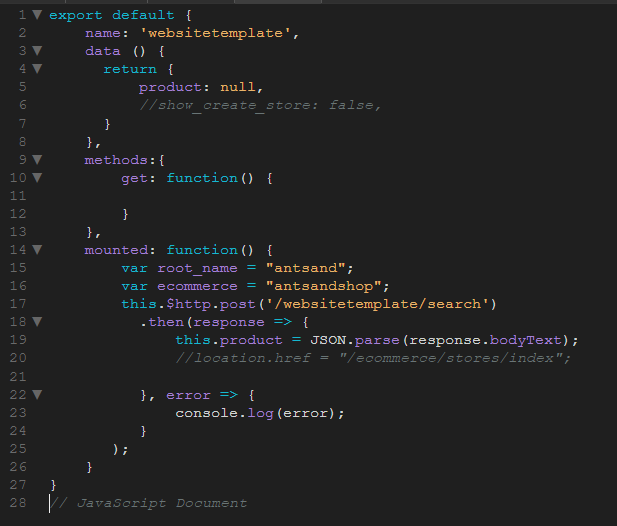The width and height of the screenshot is (617, 526).
Task: Collapse the .then callback fold on line 18
Action: coord(37,322)
